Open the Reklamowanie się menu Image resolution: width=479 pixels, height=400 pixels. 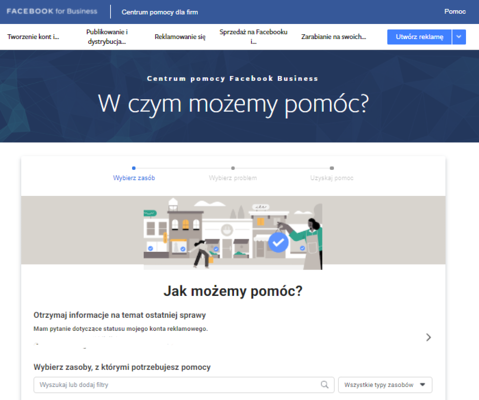(x=180, y=37)
